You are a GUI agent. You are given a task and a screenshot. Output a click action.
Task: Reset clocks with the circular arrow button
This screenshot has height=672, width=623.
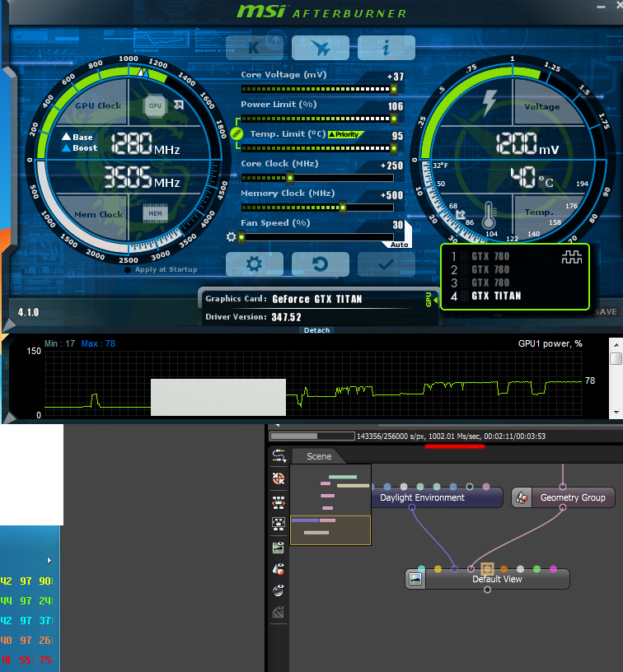(321, 264)
